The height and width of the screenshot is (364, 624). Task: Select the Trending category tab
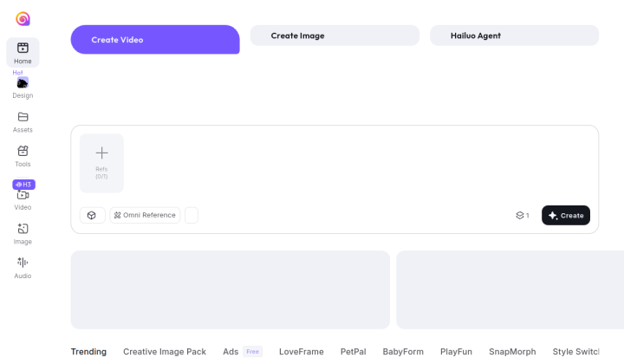pos(88,352)
